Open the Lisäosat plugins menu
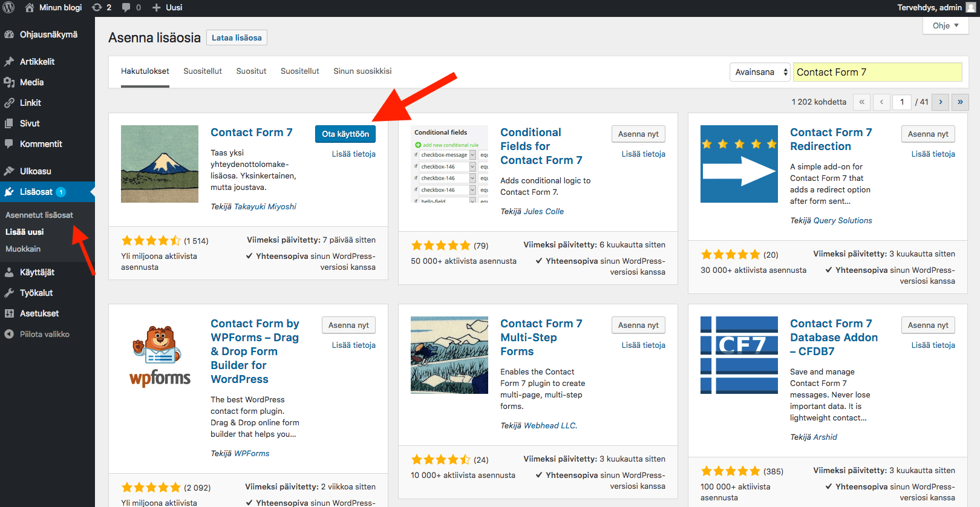Viewport: 980px width, 507px height. (x=47, y=192)
